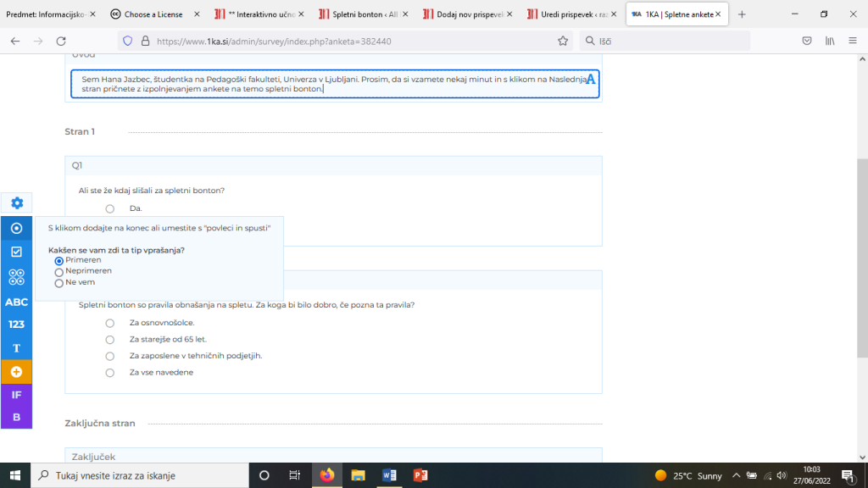The height and width of the screenshot is (488, 868).
Task: Click Q1 question header
Action: [x=333, y=165]
